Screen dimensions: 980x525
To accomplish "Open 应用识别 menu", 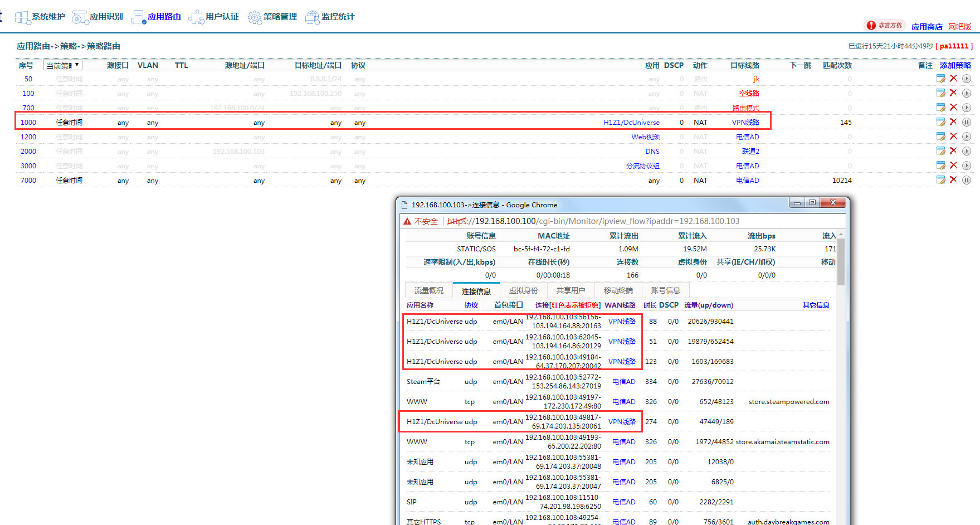I will (x=97, y=17).
